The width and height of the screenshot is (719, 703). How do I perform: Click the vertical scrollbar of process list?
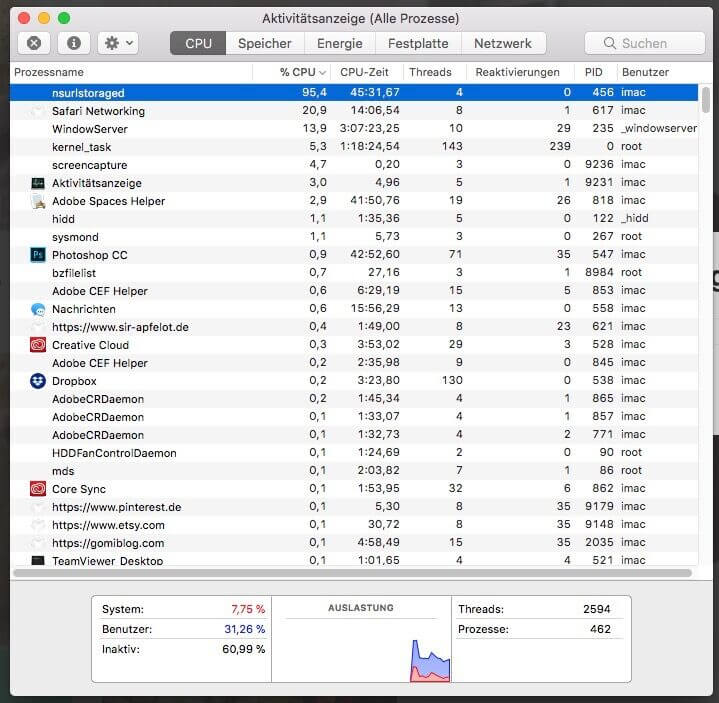point(706,100)
